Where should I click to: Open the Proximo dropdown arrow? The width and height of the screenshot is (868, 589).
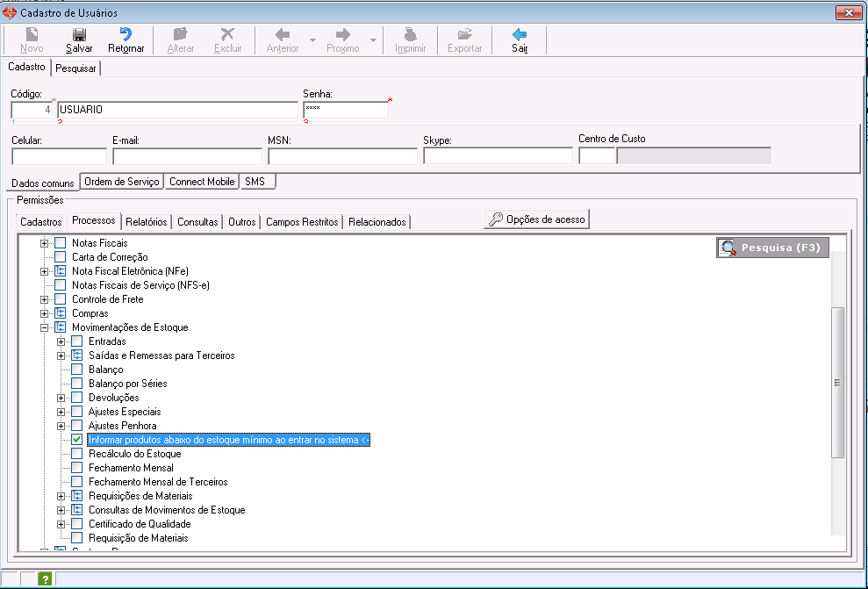click(373, 40)
